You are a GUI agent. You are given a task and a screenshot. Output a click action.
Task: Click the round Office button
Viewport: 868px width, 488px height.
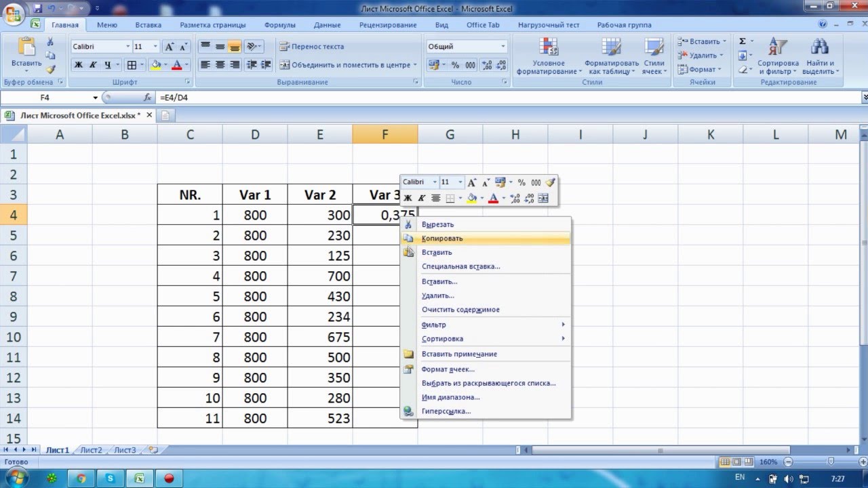pos(14,13)
